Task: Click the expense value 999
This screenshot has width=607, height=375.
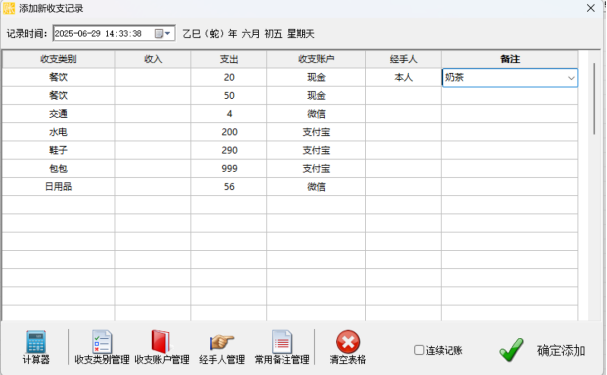Action: (229, 168)
